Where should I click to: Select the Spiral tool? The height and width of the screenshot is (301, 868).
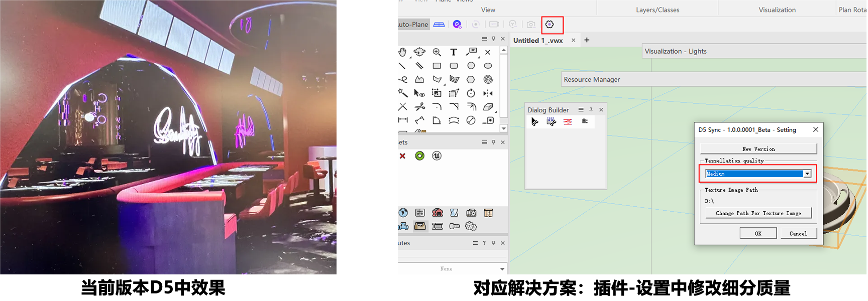(x=488, y=79)
